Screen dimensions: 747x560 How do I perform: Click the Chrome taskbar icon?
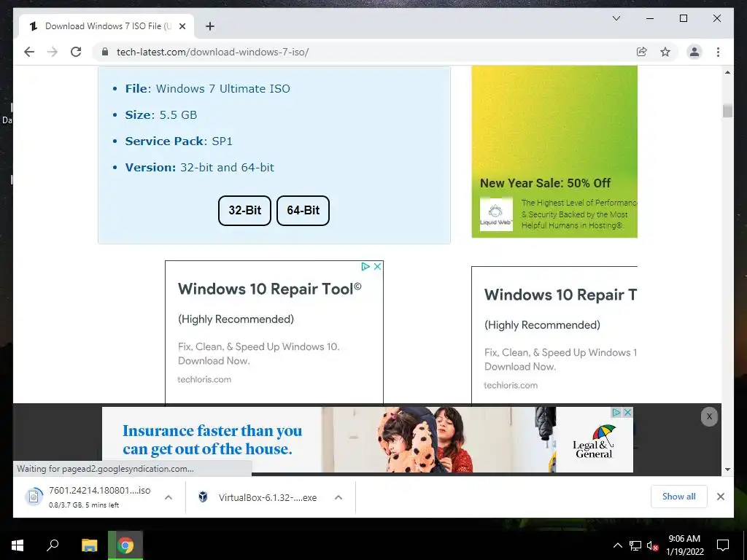tap(125, 545)
